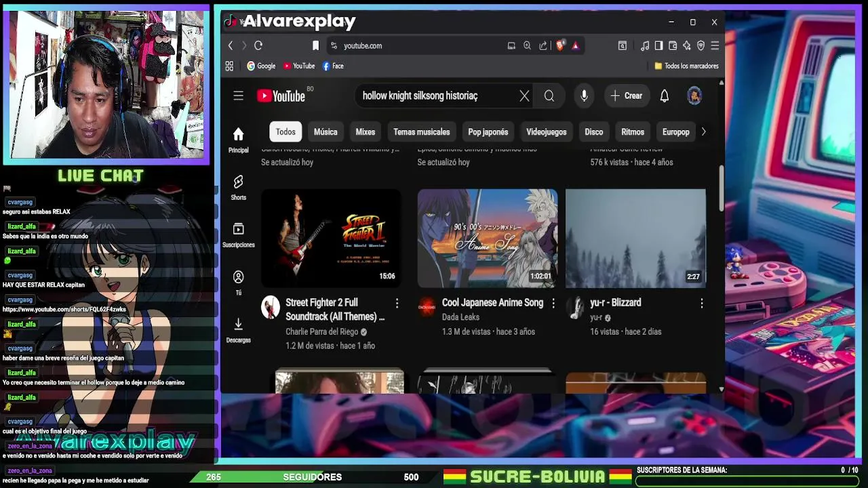Go to Principal in the sidebar
868x488 pixels.
[x=238, y=140]
